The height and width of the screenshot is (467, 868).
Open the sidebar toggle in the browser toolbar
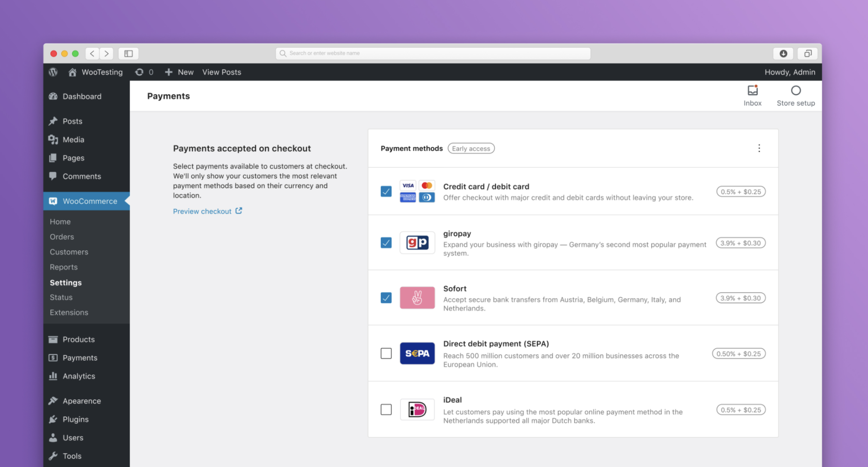click(x=128, y=53)
